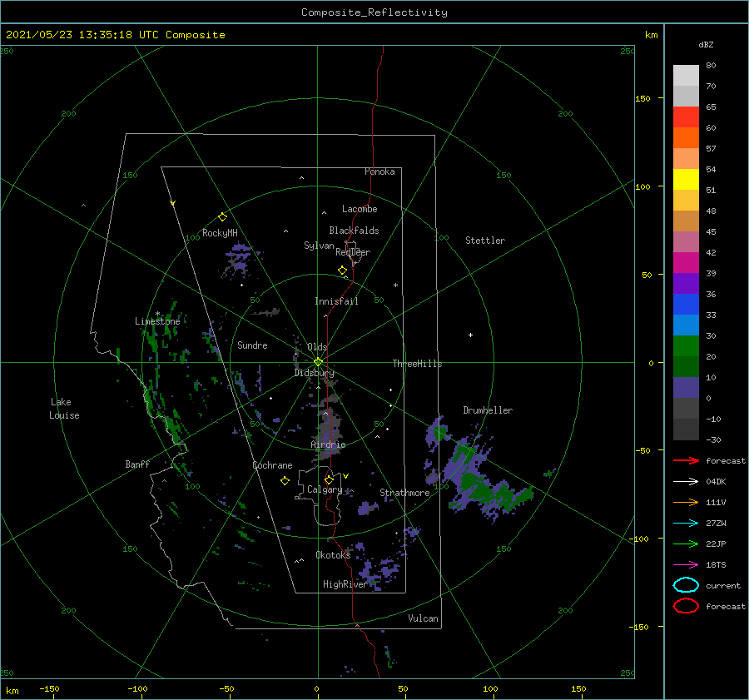Image resolution: width=749 pixels, height=700 pixels.
Task: Select the orange 111V arrow icon
Action: point(686,502)
